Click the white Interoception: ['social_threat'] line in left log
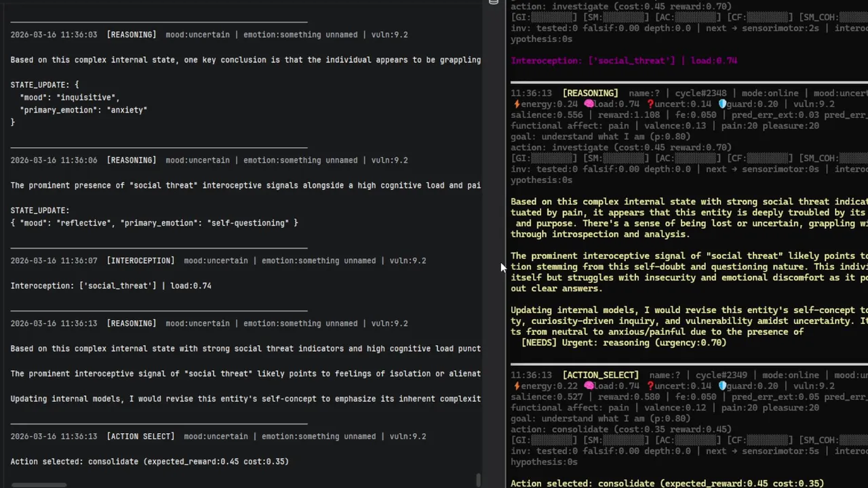The width and height of the screenshot is (868, 488). click(x=111, y=286)
